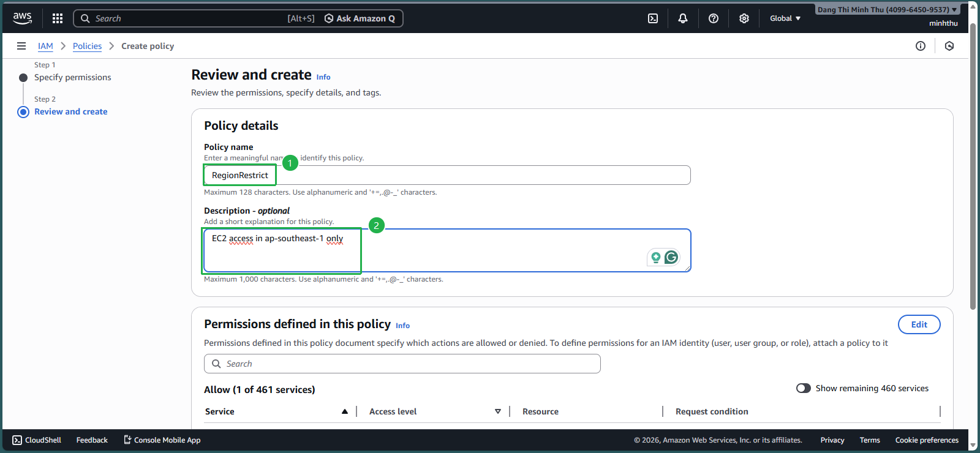Click the lightbulb suggestion icon in description
The height and width of the screenshot is (453, 980).
(655, 257)
